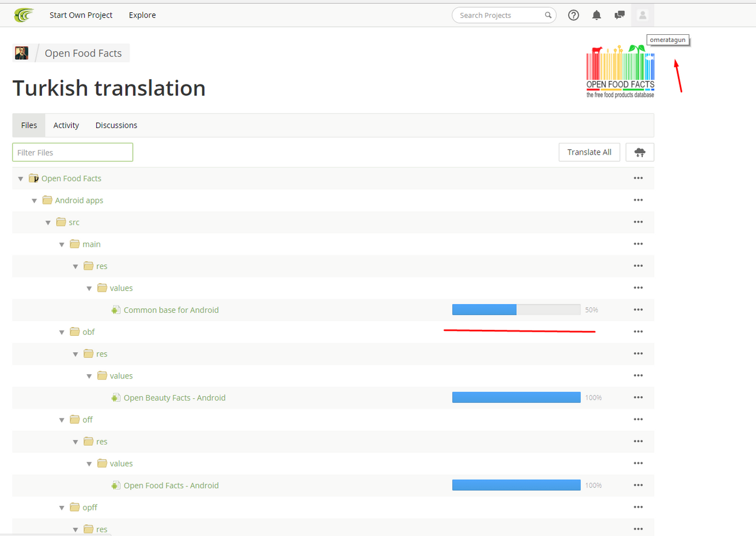Collapse the opff folder arrow
This screenshot has width=756, height=536.
click(x=61, y=508)
